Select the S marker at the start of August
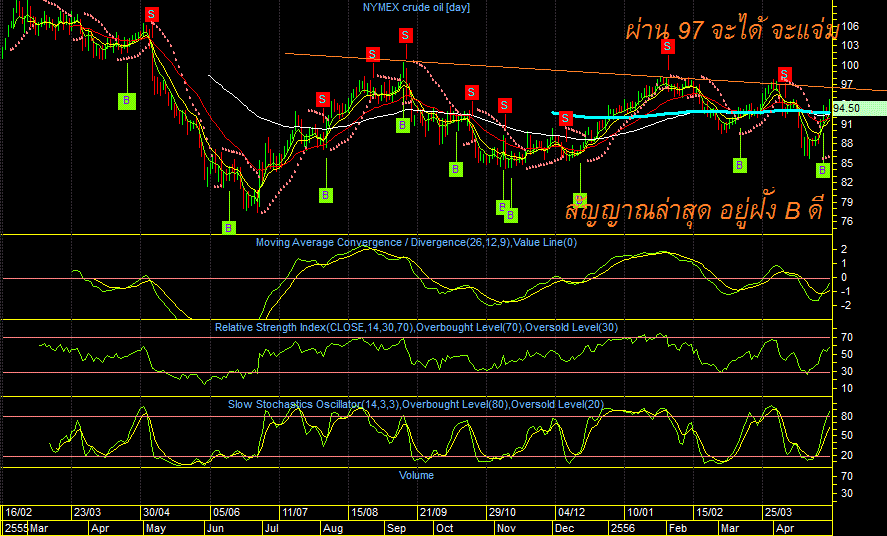887x536 pixels. 322,100
